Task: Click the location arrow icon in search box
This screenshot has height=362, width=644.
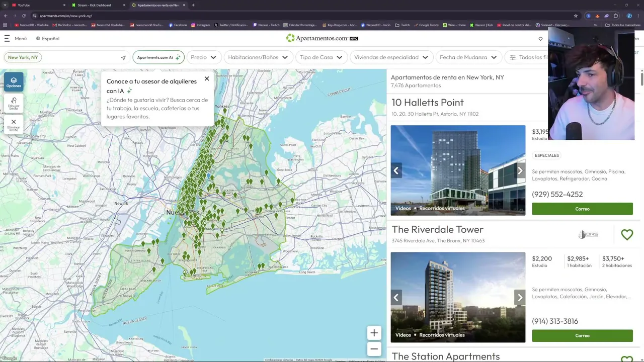Action: click(x=123, y=58)
